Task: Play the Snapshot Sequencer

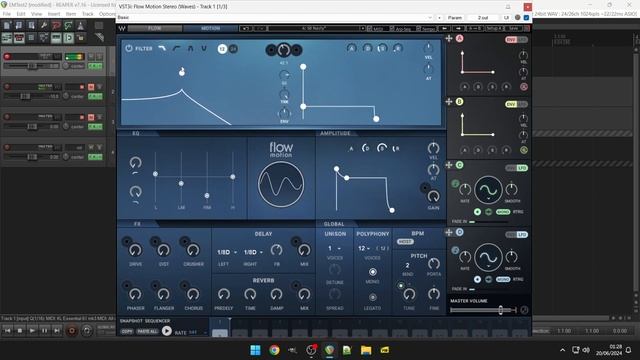Action: [167, 331]
